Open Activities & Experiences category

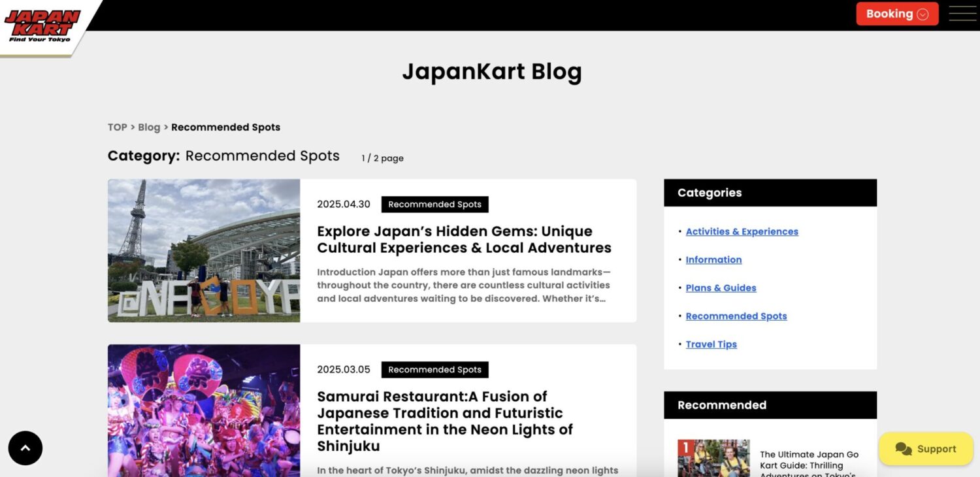coord(742,231)
